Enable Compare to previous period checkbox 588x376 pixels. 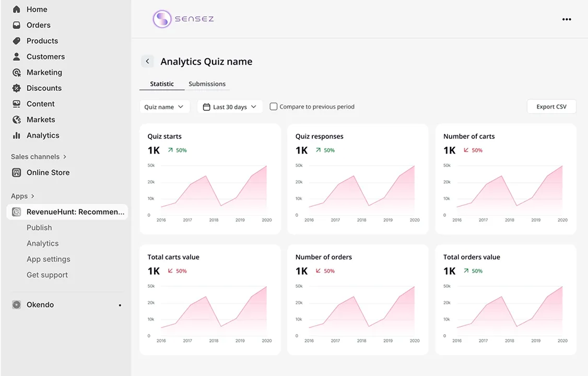pyautogui.click(x=274, y=107)
